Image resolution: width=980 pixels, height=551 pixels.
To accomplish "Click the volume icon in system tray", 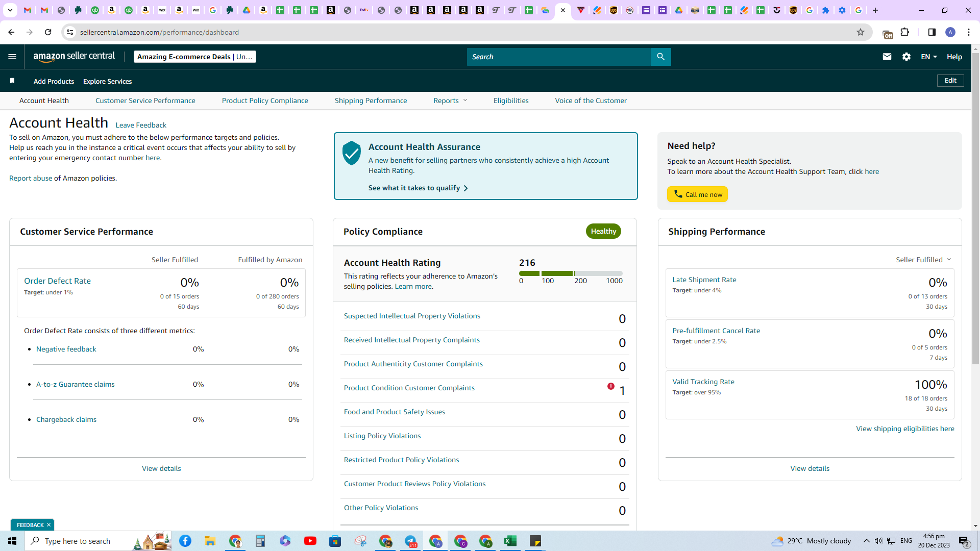I will [x=878, y=541].
